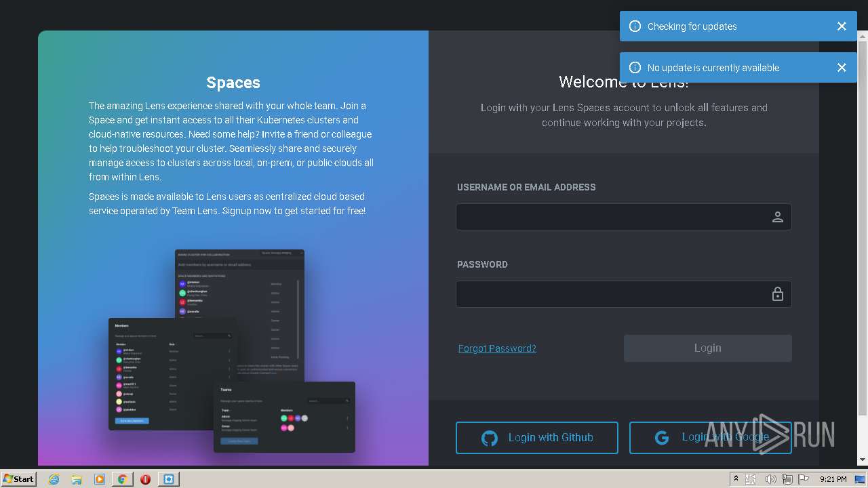Click the Username or Email Address label
The image size is (868, 488).
(x=526, y=187)
